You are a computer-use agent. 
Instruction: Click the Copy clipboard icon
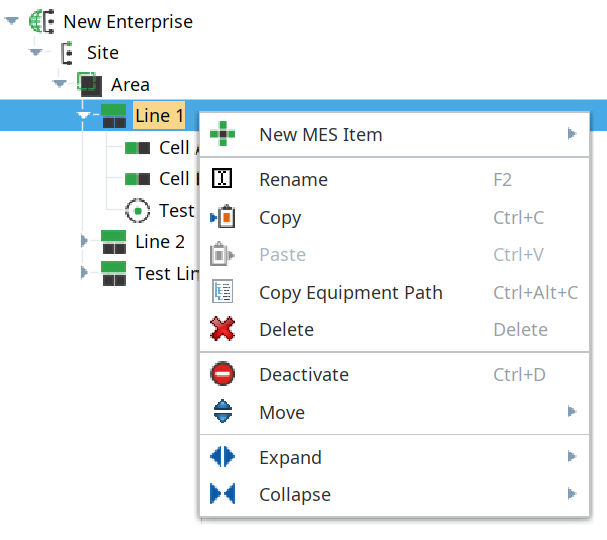(223, 218)
